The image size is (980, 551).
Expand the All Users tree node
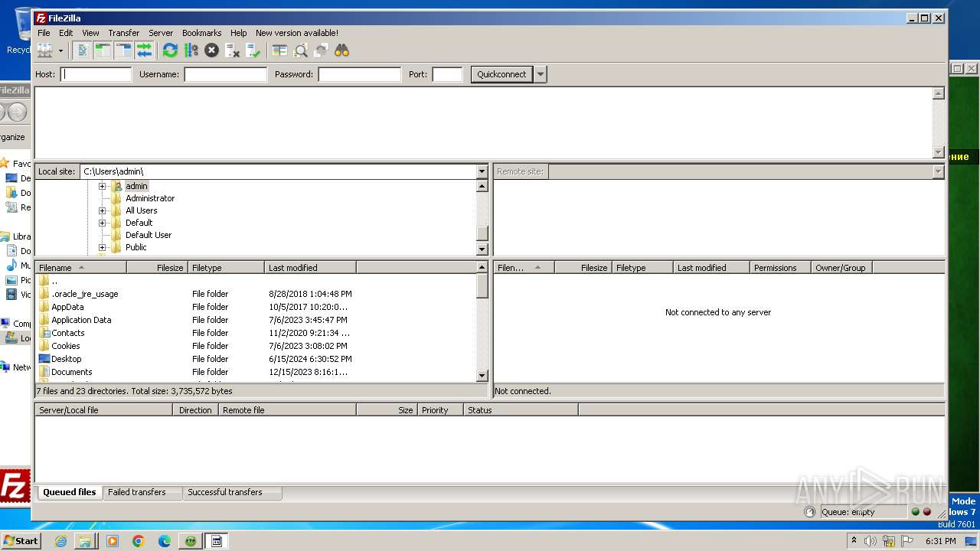pos(102,210)
